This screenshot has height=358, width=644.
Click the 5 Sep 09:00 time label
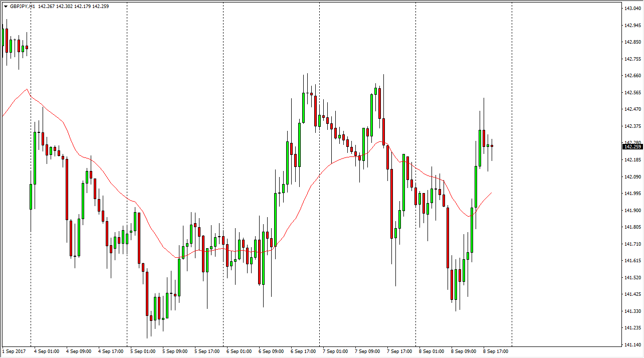point(175,351)
